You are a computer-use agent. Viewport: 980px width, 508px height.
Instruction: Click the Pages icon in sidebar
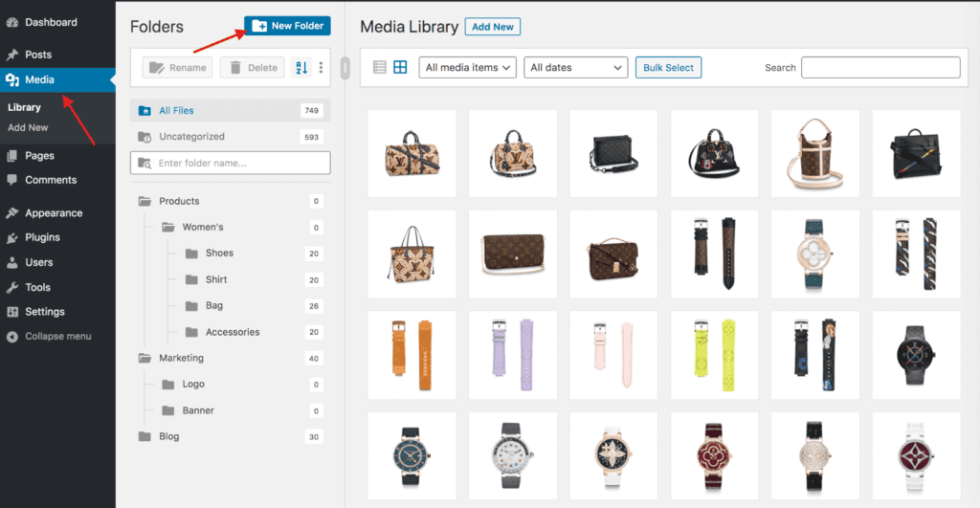point(12,156)
